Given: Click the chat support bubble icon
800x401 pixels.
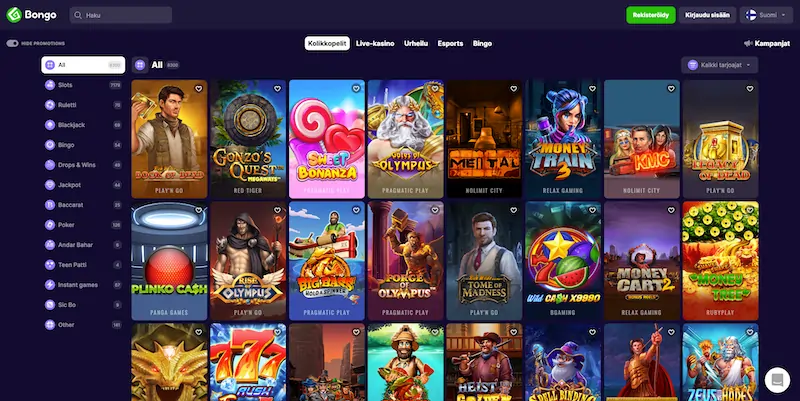Looking at the screenshot, I should 777,380.
